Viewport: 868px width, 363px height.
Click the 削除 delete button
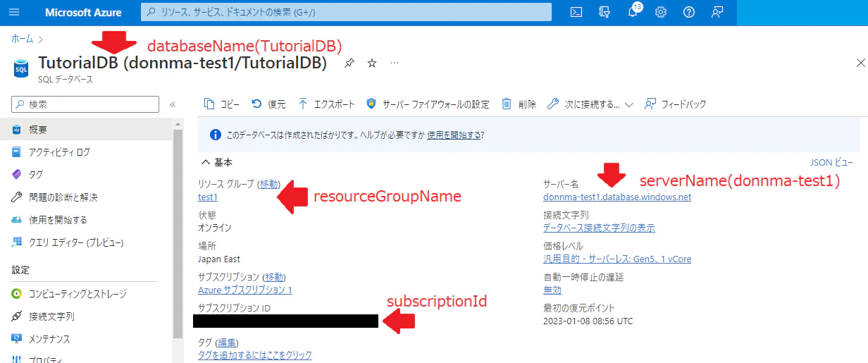519,104
